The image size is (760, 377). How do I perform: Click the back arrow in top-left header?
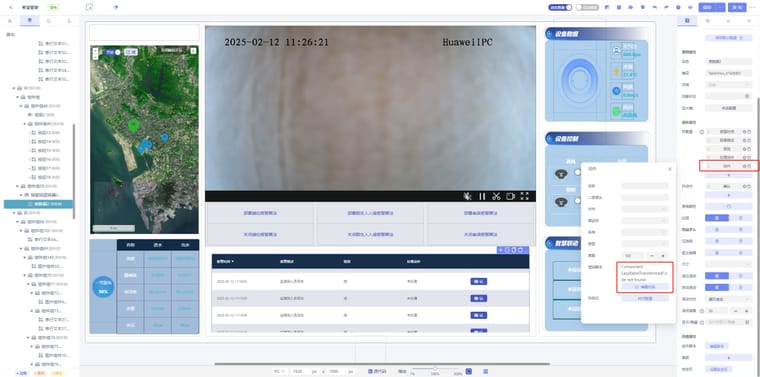(11, 7)
